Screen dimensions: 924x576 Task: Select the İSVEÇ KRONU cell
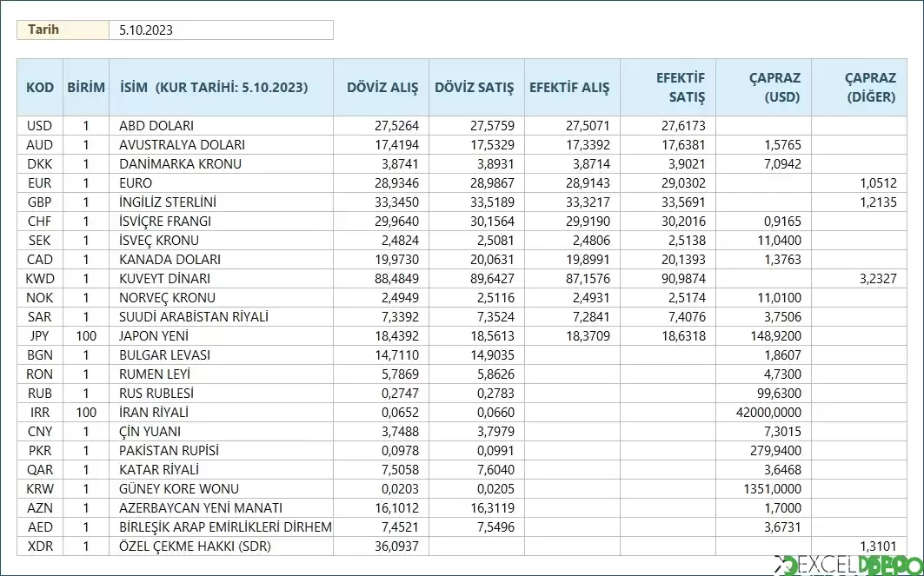pyautogui.click(x=221, y=241)
